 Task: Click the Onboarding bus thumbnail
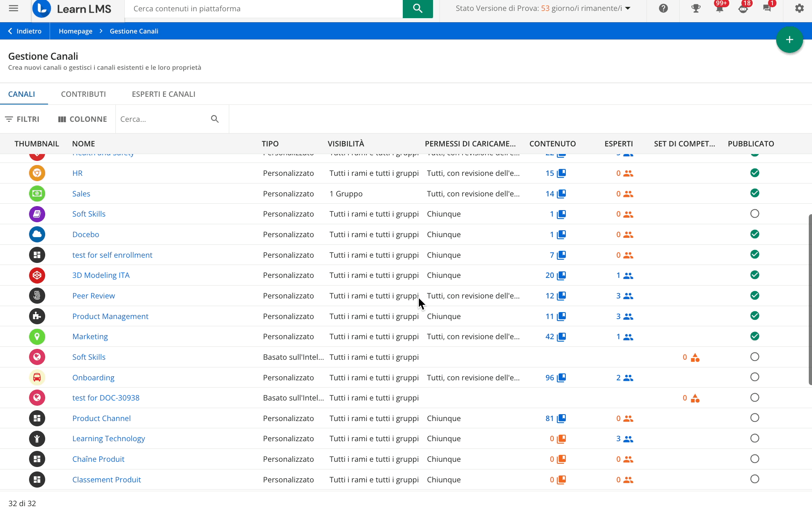coord(37,377)
